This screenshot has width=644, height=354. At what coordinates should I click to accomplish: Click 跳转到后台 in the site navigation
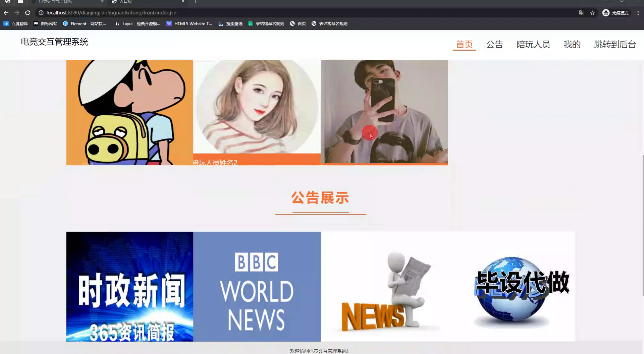tap(615, 44)
